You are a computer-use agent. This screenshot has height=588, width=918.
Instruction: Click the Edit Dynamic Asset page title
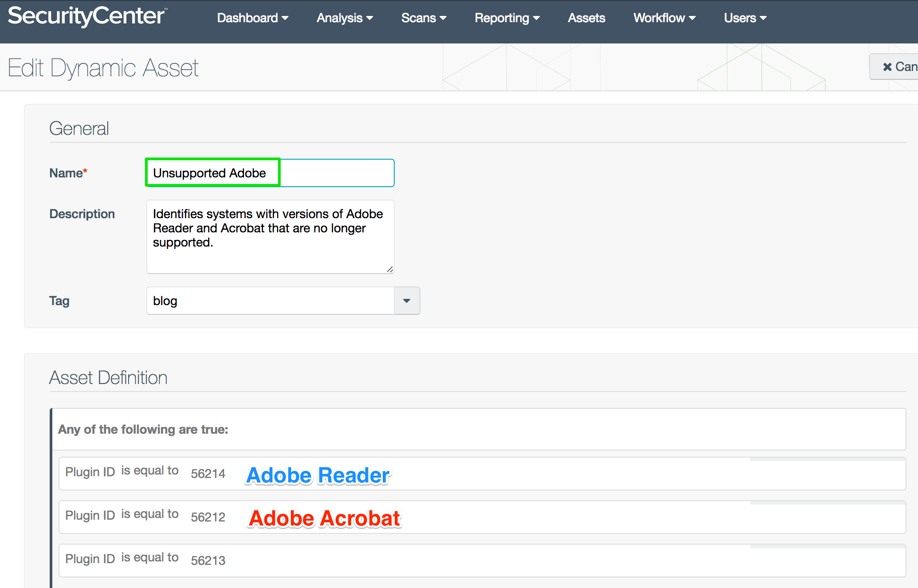point(103,68)
